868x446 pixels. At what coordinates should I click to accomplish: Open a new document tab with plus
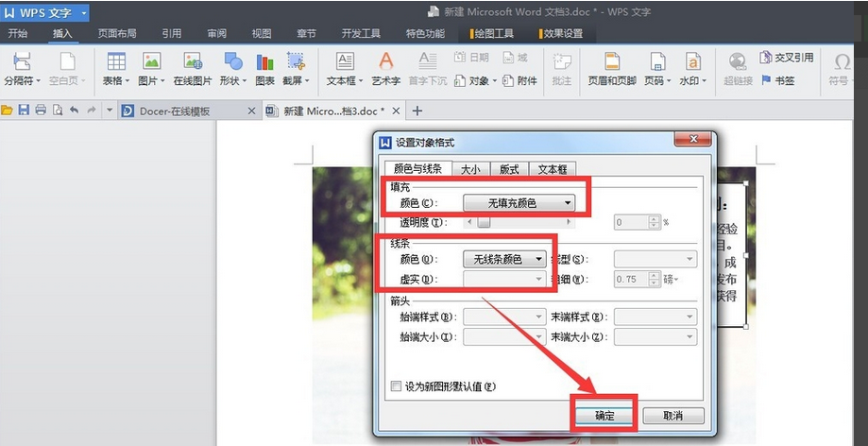pyautogui.click(x=417, y=111)
